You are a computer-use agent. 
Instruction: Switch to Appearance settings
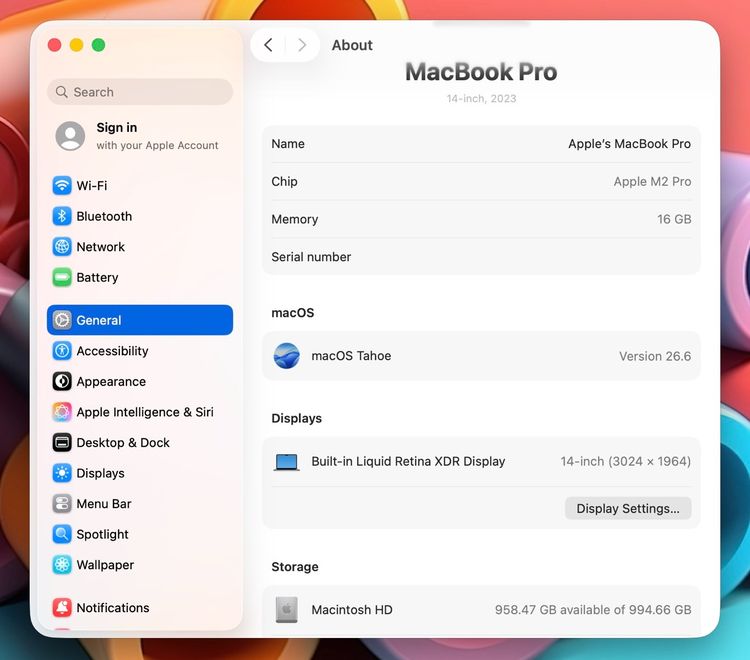pos(140,381)
